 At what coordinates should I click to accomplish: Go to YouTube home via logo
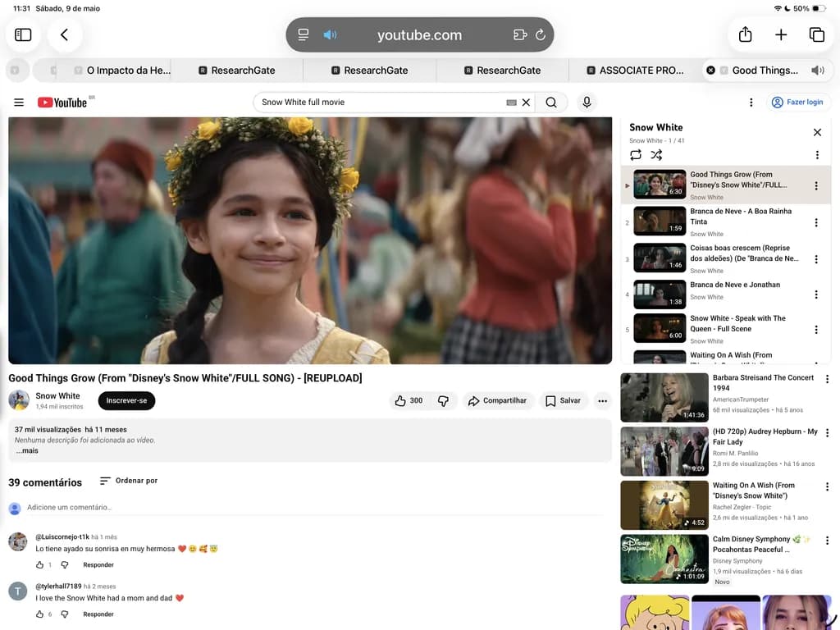62,103
